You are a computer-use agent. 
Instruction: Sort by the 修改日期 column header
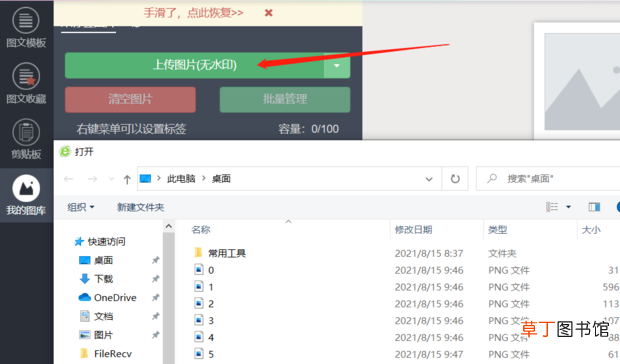click(414, 230)
